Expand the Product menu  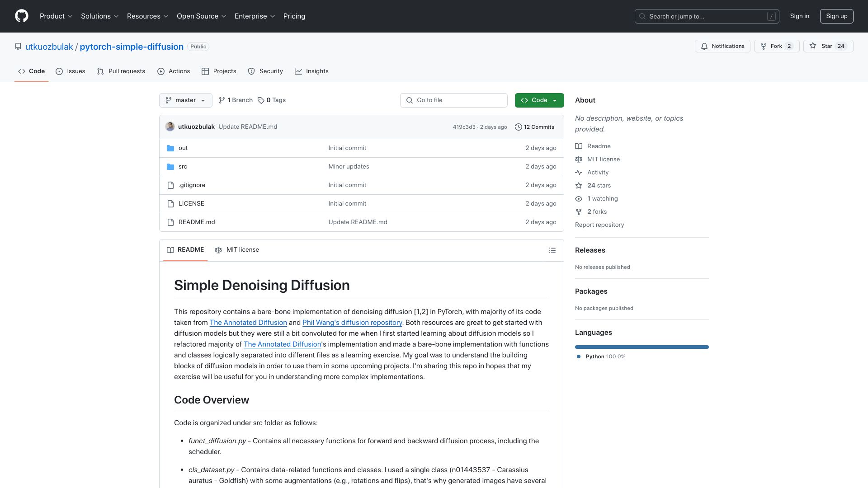point(56,16)
